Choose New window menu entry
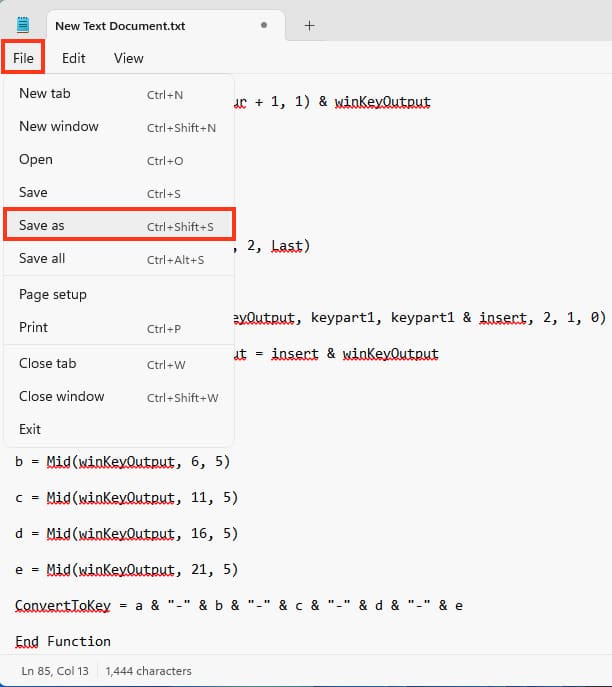The height and width of the screenshot is (687, 612). pos(59,127)
